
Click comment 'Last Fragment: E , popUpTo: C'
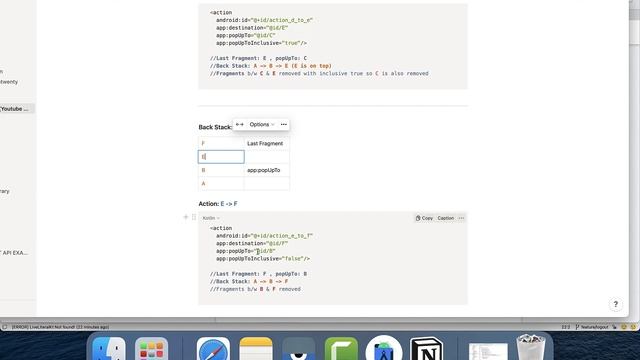[x=258, y=58]
